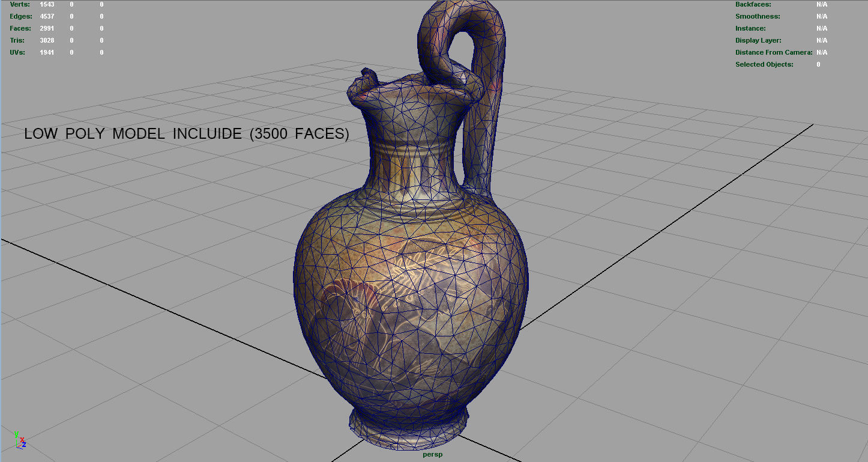Click the UVs: label in the HUD
868x462 pixels.
[x=19, y=52]
